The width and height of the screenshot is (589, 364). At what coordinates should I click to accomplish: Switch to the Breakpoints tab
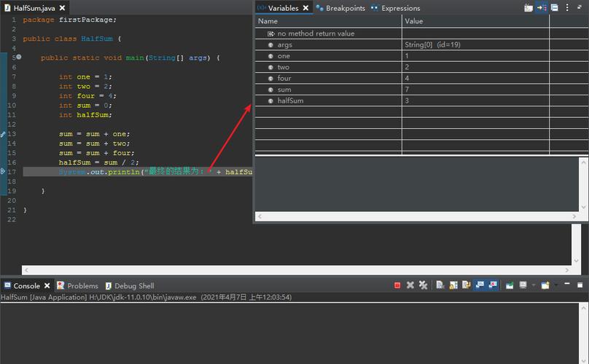click(340, 8)
